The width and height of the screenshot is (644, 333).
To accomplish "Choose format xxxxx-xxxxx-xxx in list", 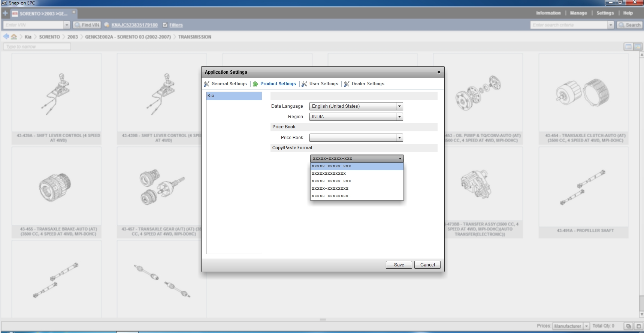I will coord(357,166).
